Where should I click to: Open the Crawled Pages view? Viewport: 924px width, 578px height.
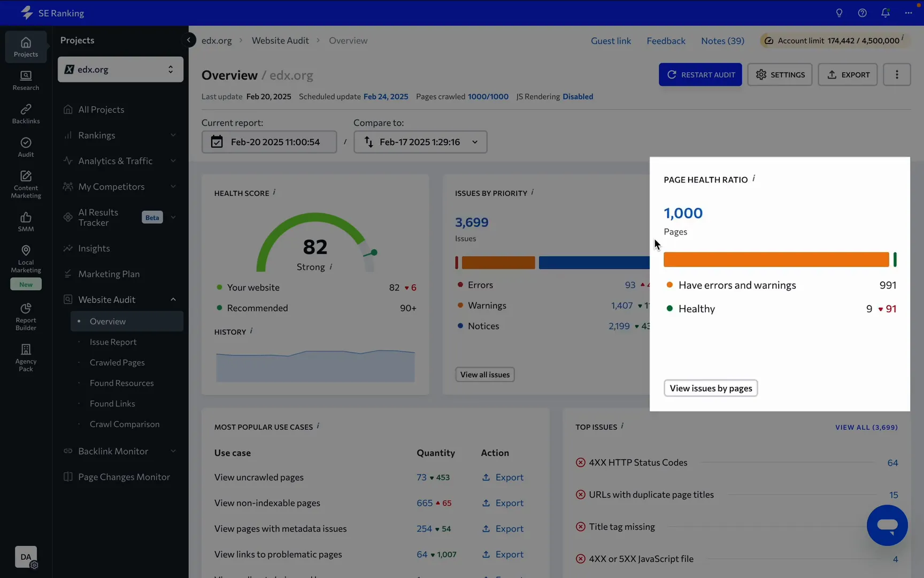pyautogui.click(x=117, y=362)
